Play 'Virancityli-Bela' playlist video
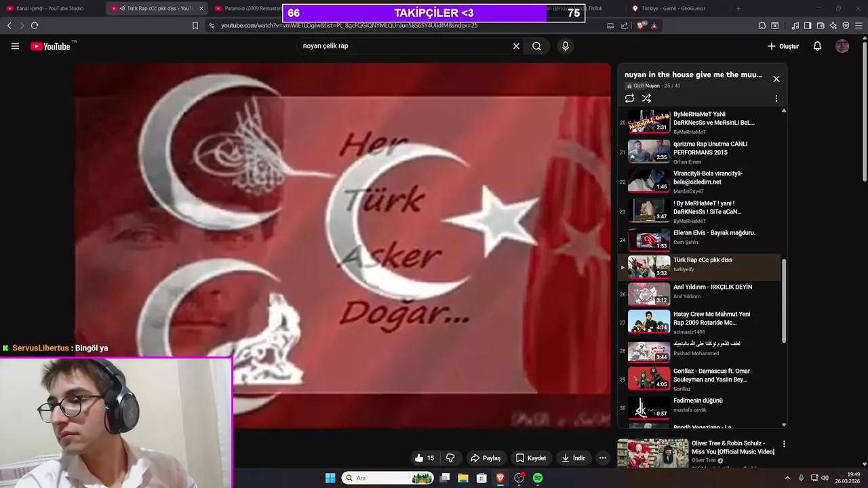This screenshot has height=488, width=868. [700, 182]
